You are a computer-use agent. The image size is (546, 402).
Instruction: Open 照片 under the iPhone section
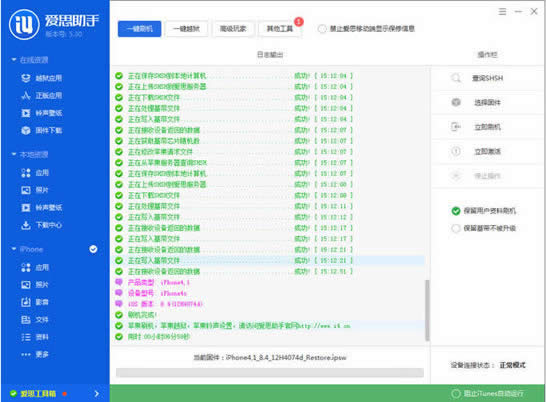point(35,285)
